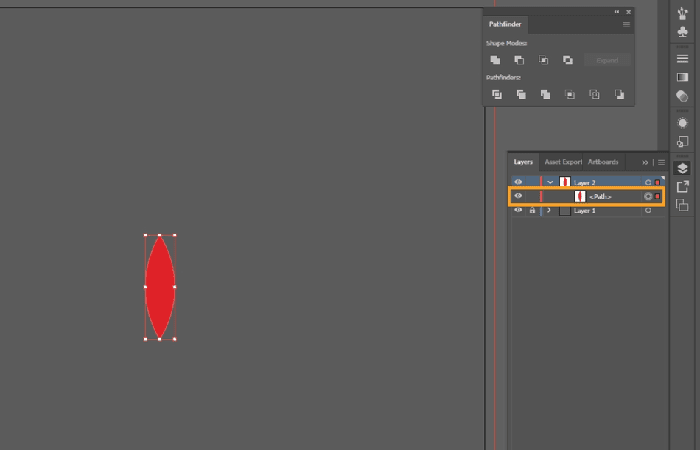The image size is (700, 450).
Task: Click the Divide pathfinder icon
Action: (x=497, y=94)
